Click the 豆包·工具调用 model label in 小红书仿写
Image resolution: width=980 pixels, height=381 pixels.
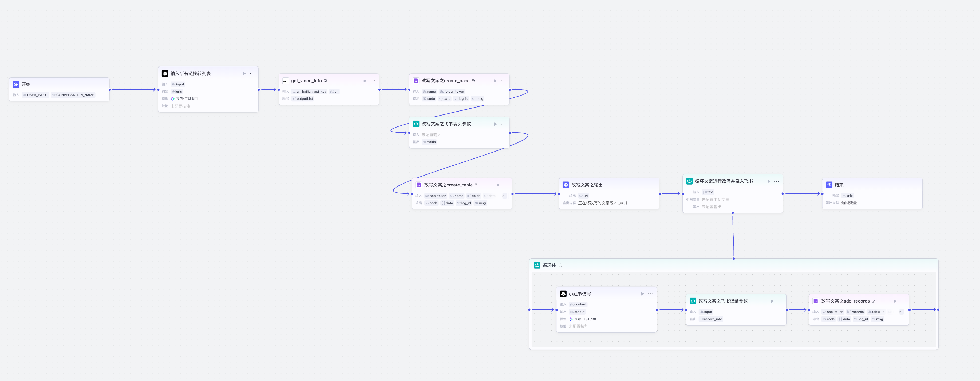[x=585, y=319]
